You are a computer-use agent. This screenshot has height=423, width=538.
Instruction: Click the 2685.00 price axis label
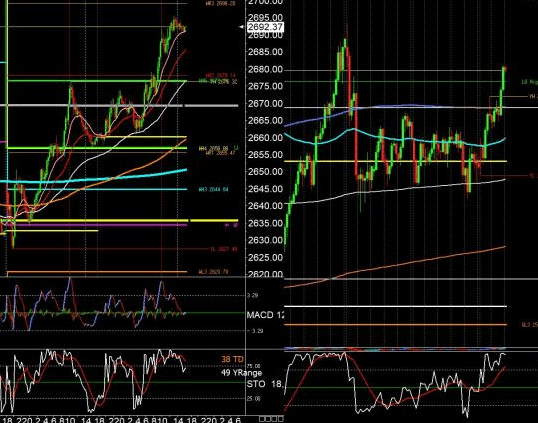(x=265, y=52)
